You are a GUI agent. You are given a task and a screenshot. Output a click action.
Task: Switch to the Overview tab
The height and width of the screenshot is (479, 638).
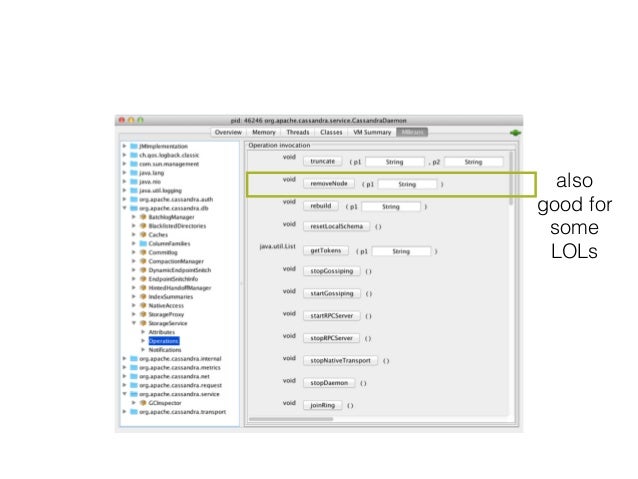(228, 132)
